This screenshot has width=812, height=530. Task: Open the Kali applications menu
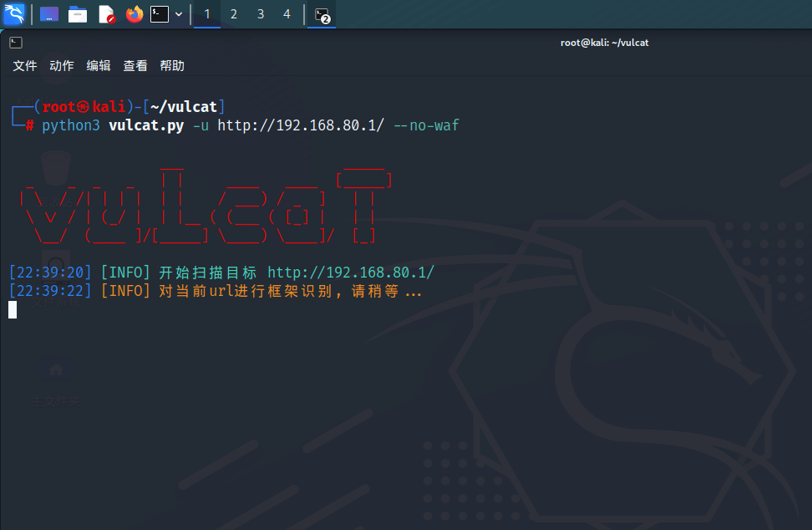pos(14,14)
